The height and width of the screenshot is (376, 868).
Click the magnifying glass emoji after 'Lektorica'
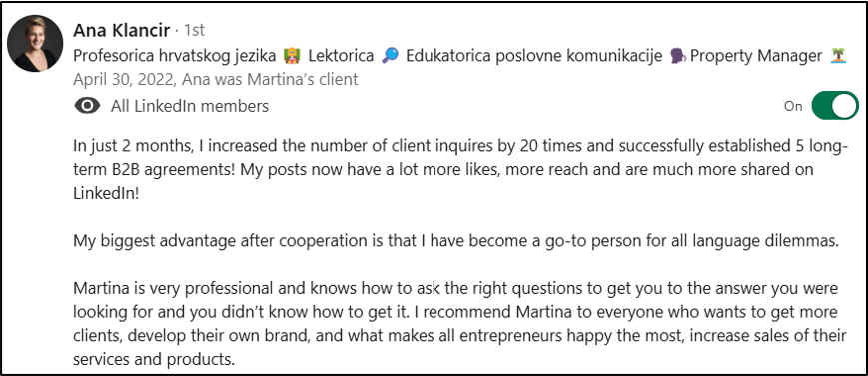tap(390, 55)
